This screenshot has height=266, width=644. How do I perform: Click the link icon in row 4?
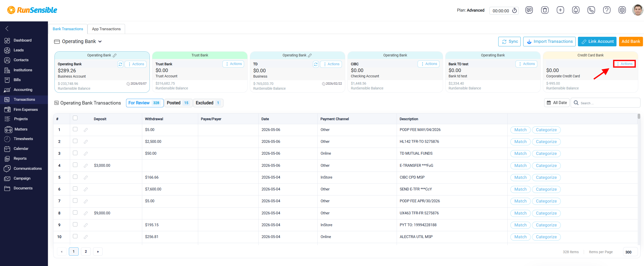(86, 166)
